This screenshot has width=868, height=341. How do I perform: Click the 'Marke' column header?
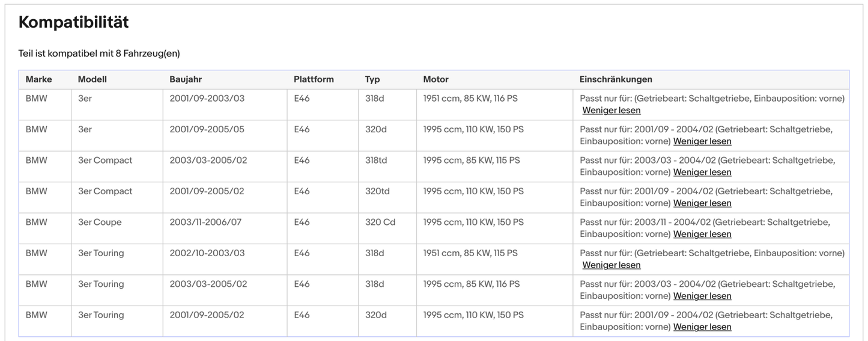(38, 79)
